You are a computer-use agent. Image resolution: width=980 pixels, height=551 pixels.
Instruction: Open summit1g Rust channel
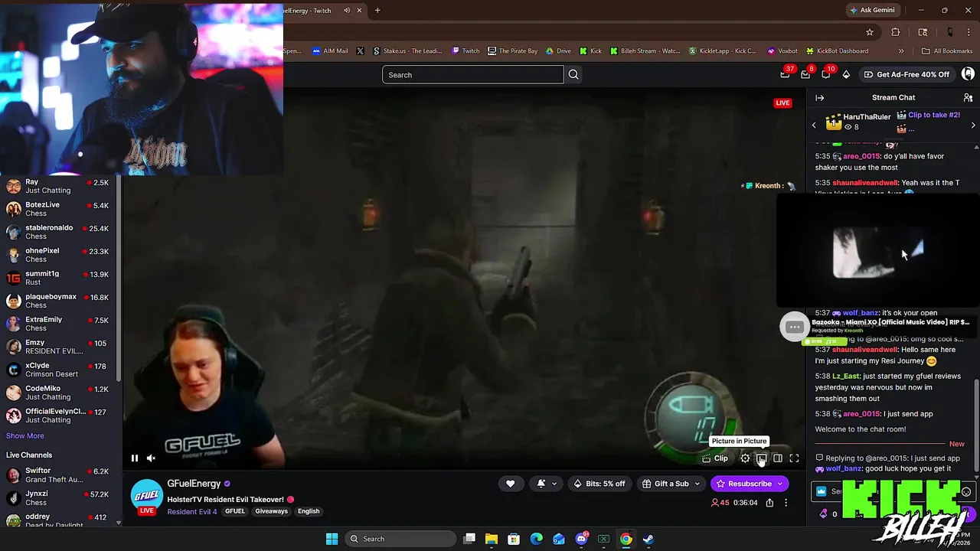coord(61,278)
